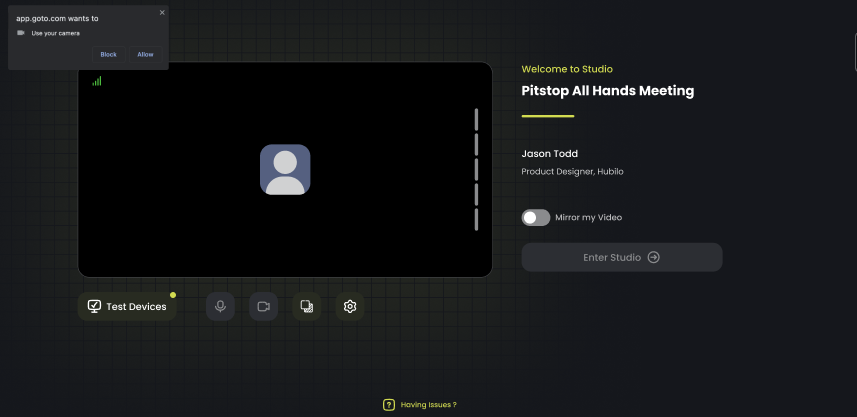This screenshot has height=417, width=857.
Task: Enable the Mirror my Video switch
Action: point(536,218)
